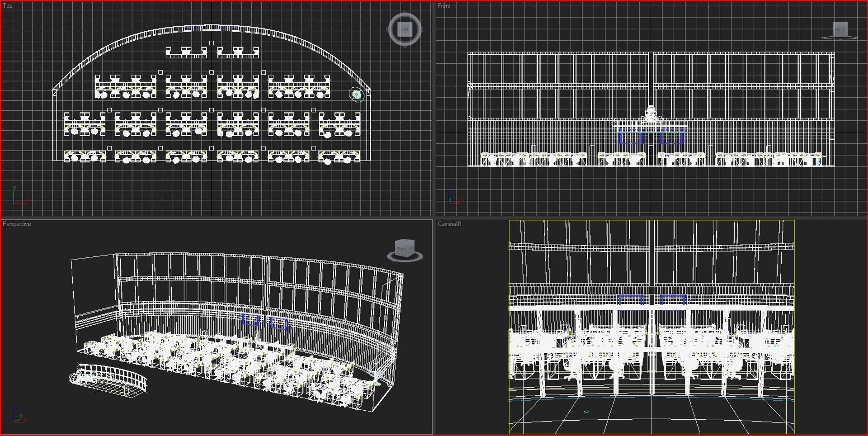The width and height of the screenshot is (868, 436).
Task: Select the curved railing object in Perspective viewport
Action: [x=108, y=380]
